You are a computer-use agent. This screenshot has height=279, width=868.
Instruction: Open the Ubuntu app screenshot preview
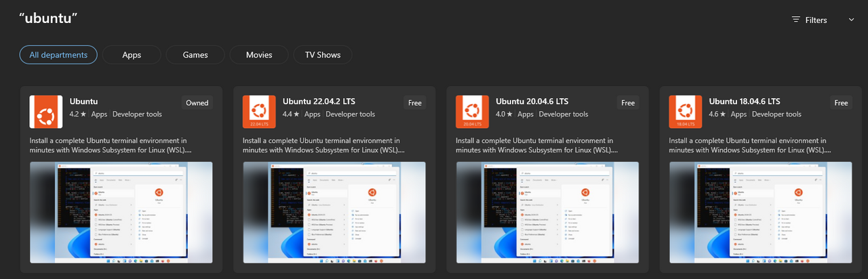coord(121,212)
